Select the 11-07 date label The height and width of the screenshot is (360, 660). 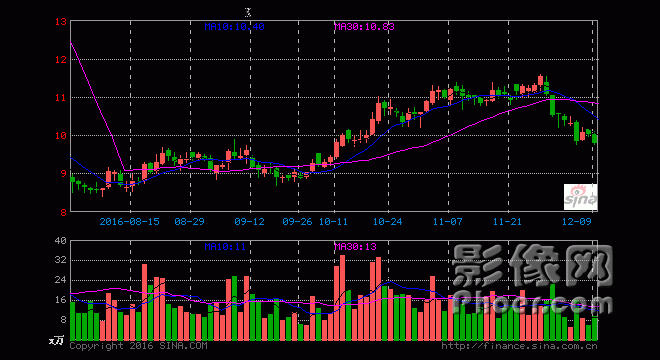coord(447,221)
